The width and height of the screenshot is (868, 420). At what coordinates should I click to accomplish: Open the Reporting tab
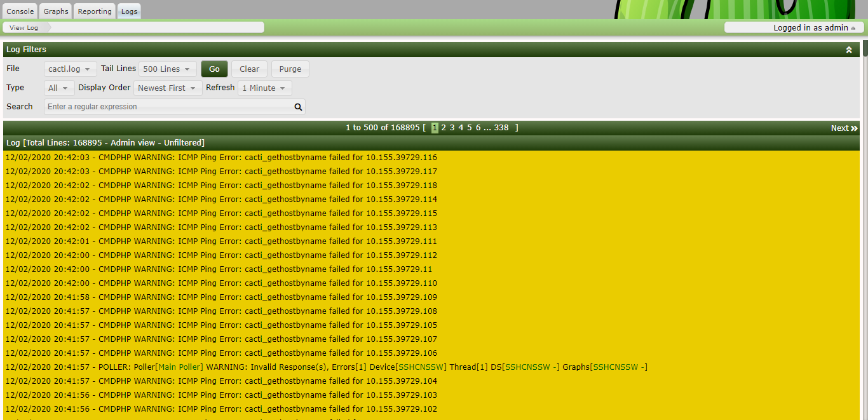point(95,11)
